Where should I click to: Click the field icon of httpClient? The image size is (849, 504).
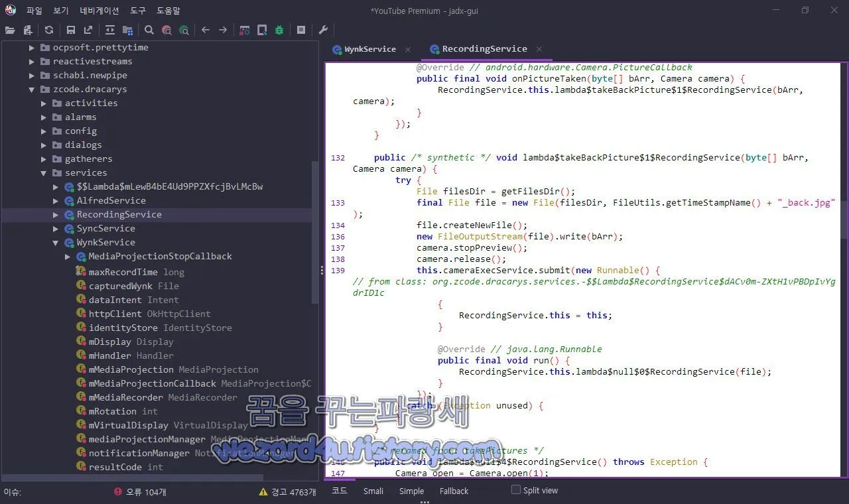pyautogui.click(x=81, y=314)
